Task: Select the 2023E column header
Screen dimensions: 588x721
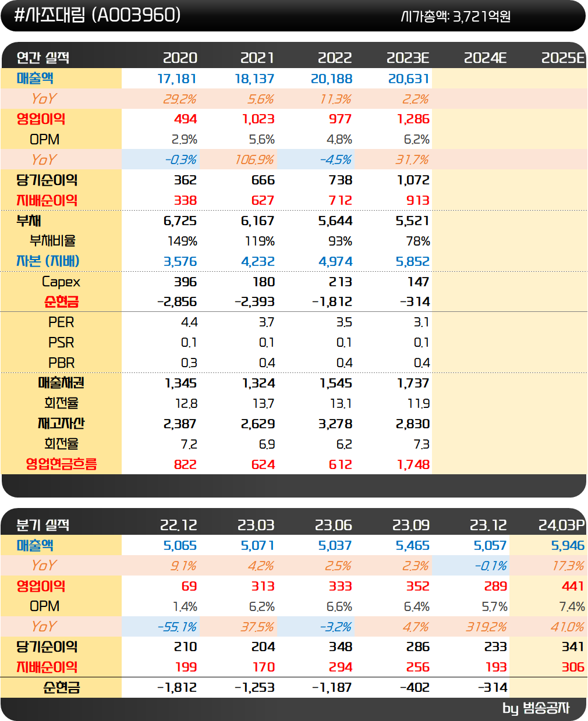Action: point(408,58)
